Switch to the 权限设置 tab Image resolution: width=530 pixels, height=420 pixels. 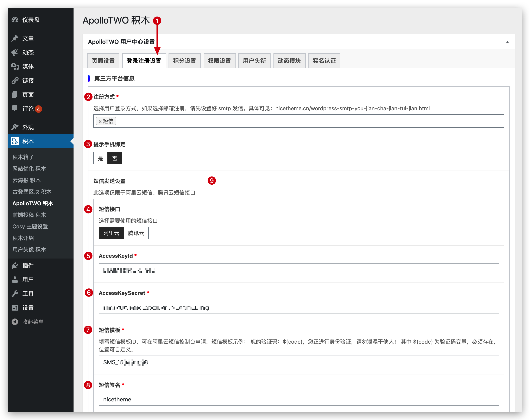click(220, 61)
